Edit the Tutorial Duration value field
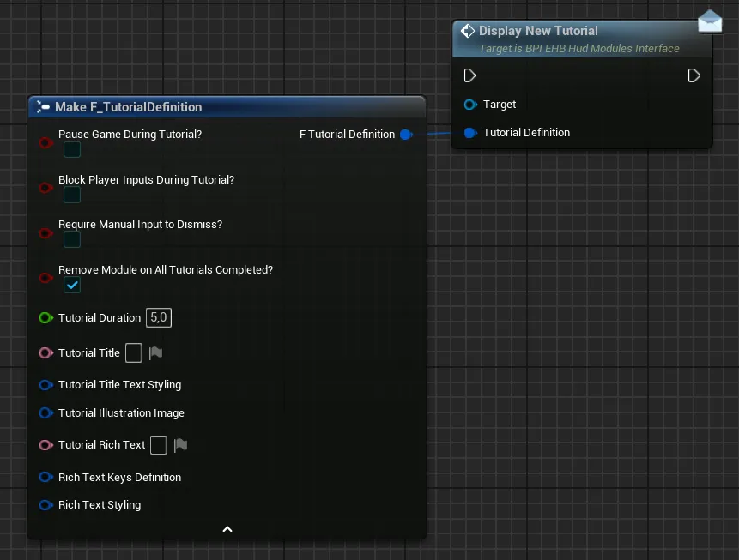 click(159, 317)
